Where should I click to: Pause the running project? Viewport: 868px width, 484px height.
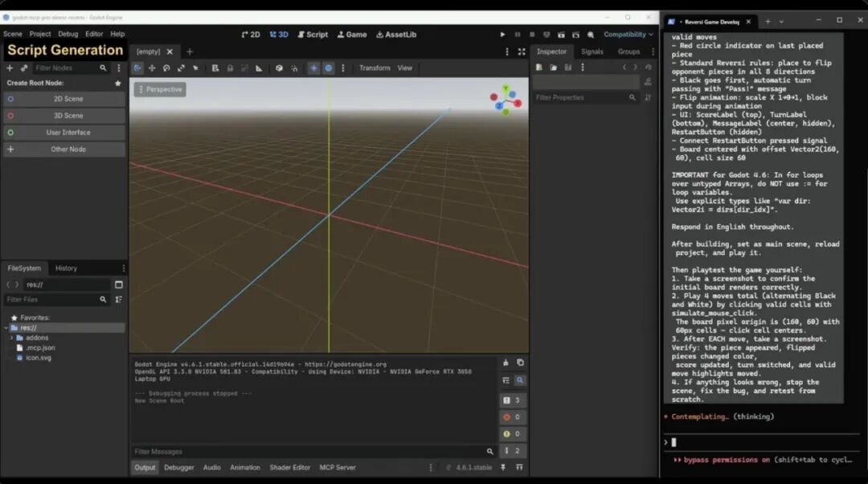click(517, 35)
